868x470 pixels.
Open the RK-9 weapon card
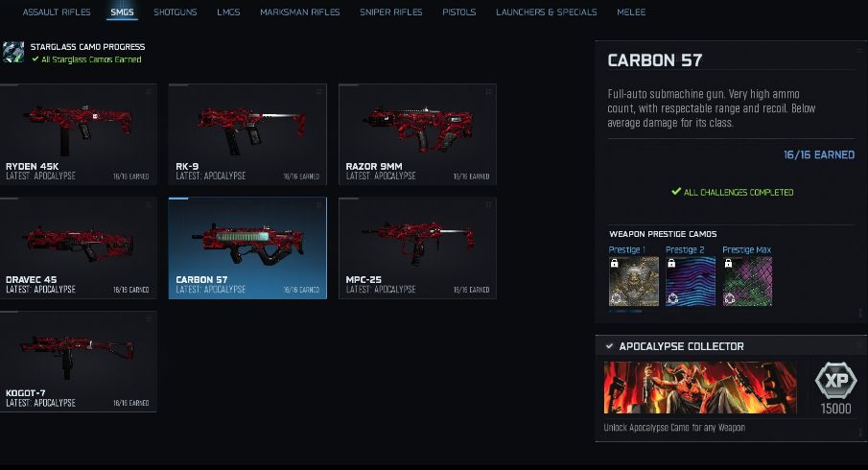click(x=247, y=134)
